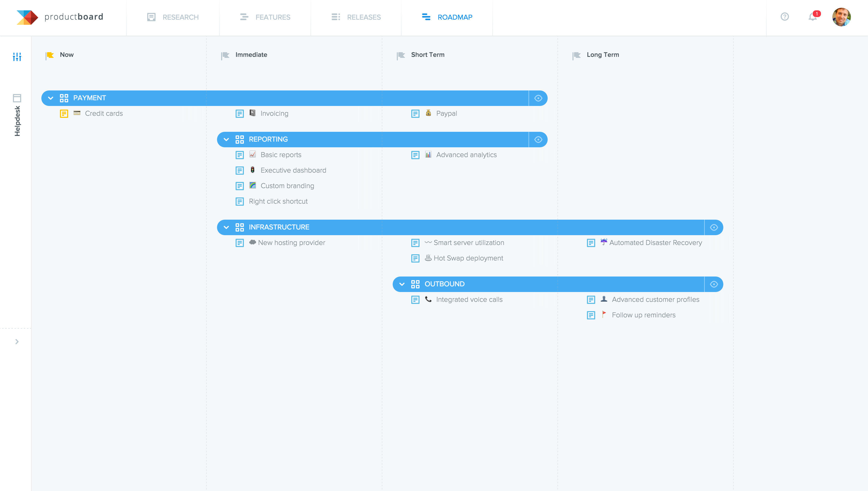Open the Advanced analytics feature

pyautogui.click(x=466, y=155)
